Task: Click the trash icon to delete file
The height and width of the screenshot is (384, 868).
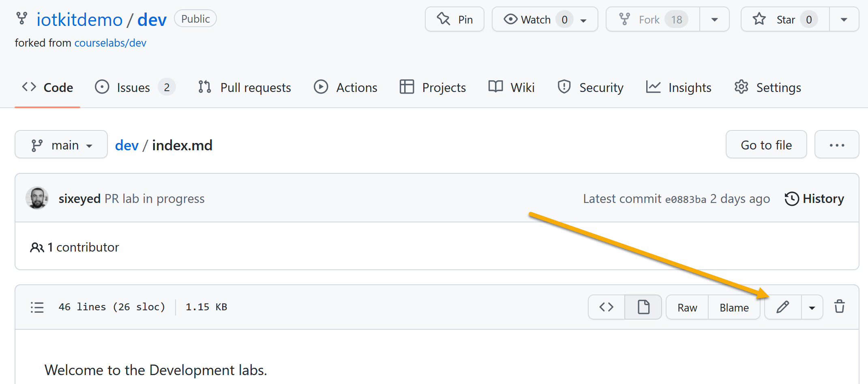Action: coord(839,307)
